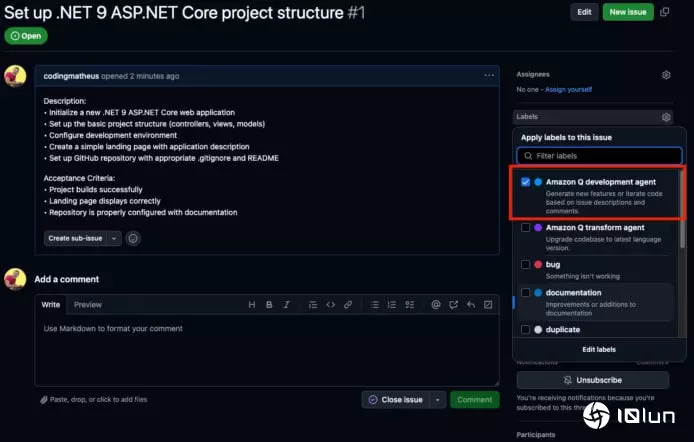Click the paperclip attach files icon

[43, 400]
